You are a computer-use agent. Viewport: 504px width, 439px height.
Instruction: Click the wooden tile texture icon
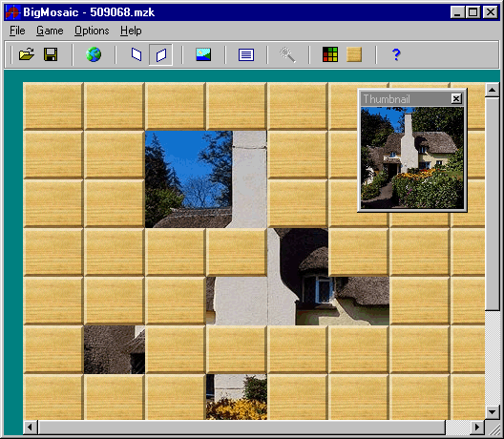(354, 54)
